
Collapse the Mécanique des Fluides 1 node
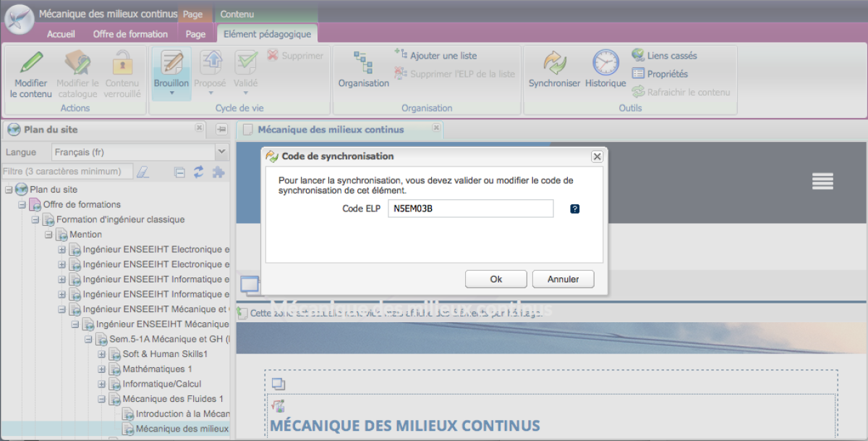[x=101, y=398]
